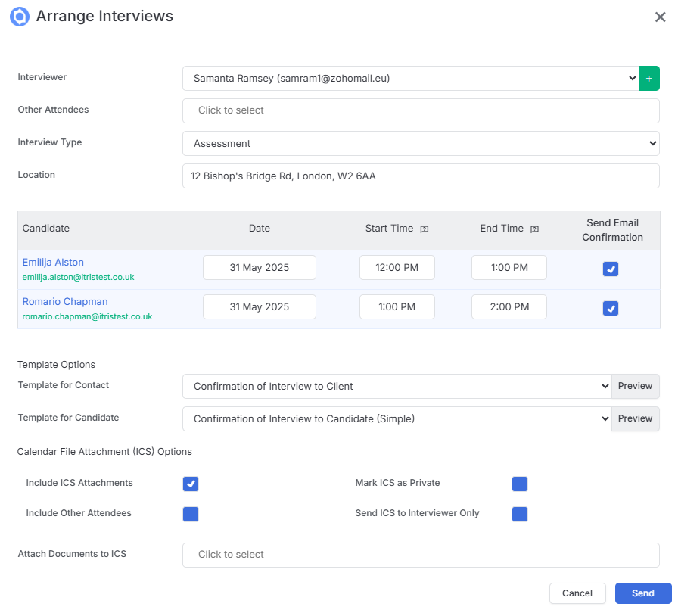Expand the Interview Type dropdown
The height and width of the screenshot is (616, 675).
tap(421, 143)
